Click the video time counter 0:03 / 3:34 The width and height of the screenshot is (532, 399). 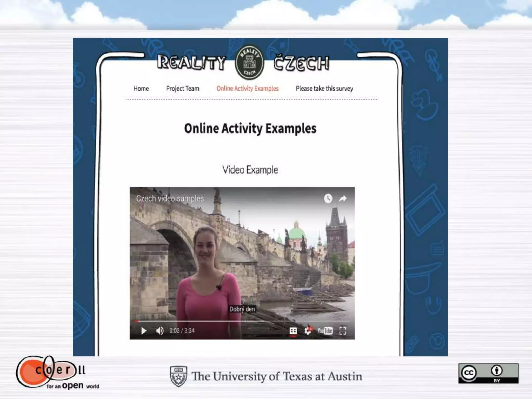(x=182, y=331)
